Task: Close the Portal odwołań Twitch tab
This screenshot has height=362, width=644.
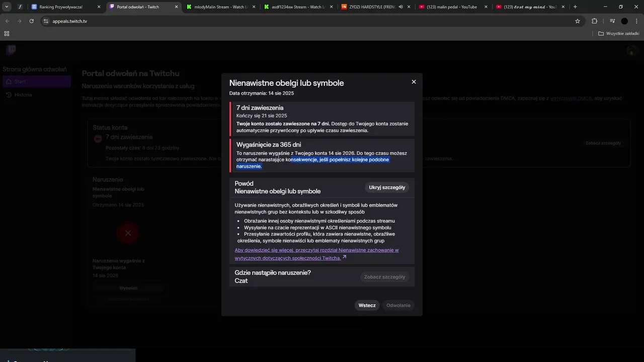Action: coord(176,7)
